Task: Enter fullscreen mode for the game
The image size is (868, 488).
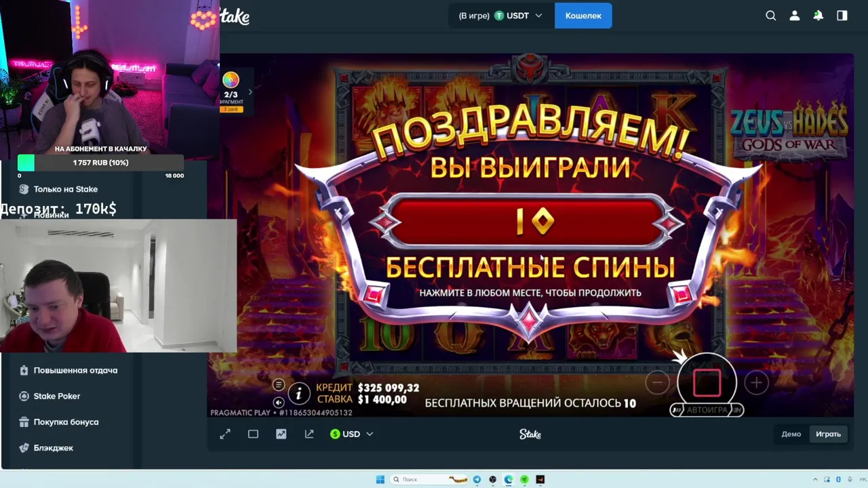Action: point(225,434)
